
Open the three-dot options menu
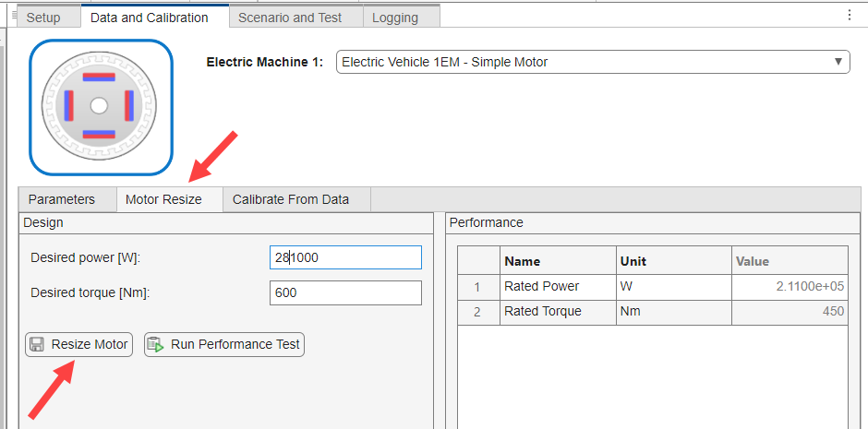(850, 15)
